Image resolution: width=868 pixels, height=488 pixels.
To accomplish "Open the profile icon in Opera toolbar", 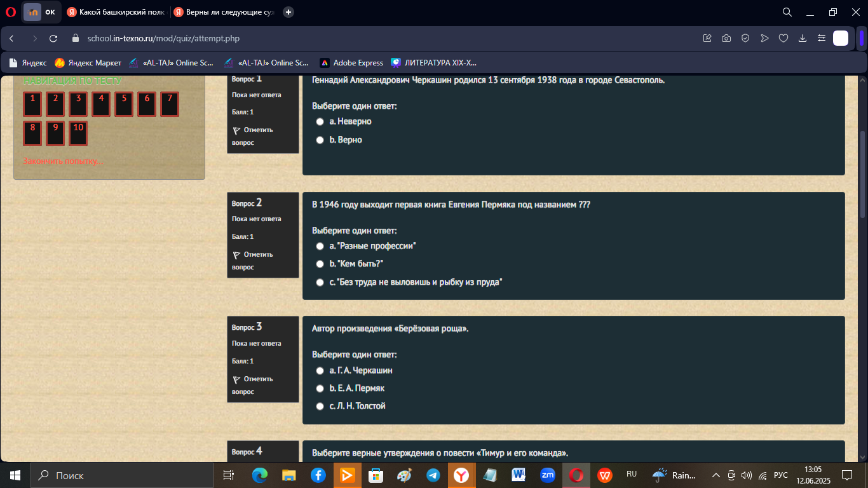I will (841, 39).
